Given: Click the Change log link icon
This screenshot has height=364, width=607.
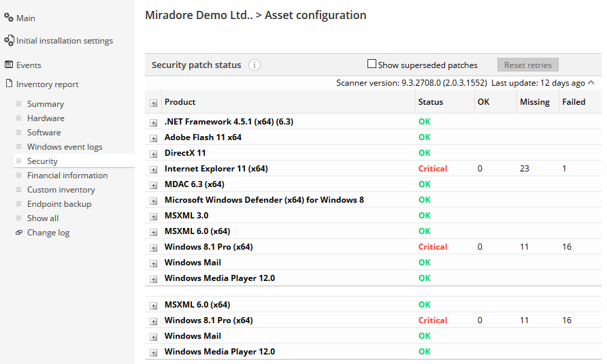Looking at the screenshot, I should [18, 232].
